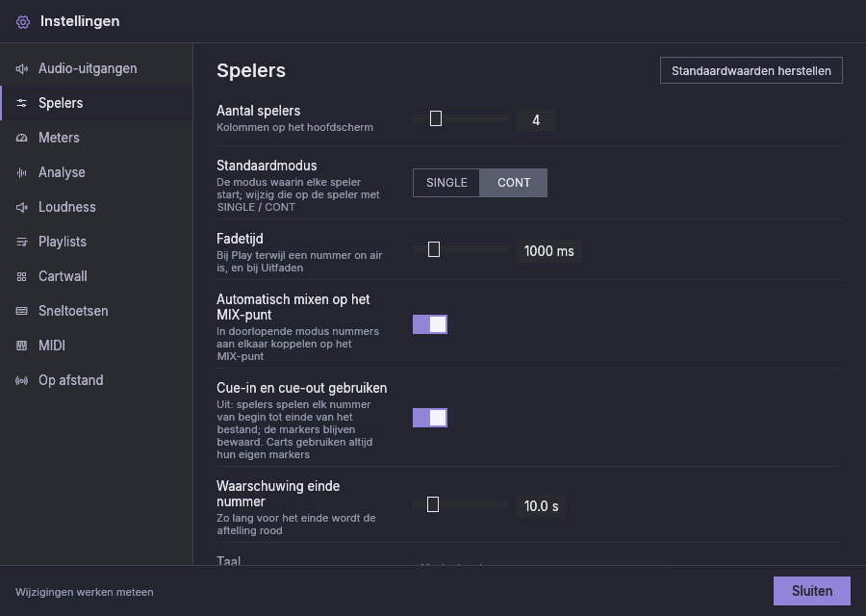Open the Playlists settings label
Image resolution: width=866 pixels, height=616 pixels.
coord(63,242)
